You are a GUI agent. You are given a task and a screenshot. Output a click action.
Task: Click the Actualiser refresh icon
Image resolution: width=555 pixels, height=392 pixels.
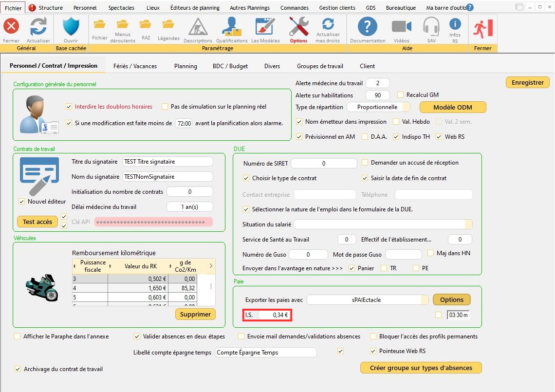(x=38, y=27)
